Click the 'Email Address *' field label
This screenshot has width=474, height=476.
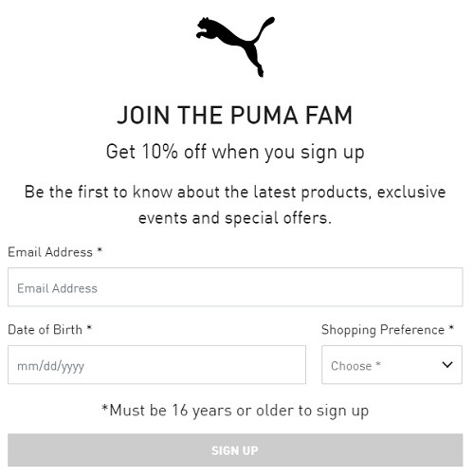point(55,252)
